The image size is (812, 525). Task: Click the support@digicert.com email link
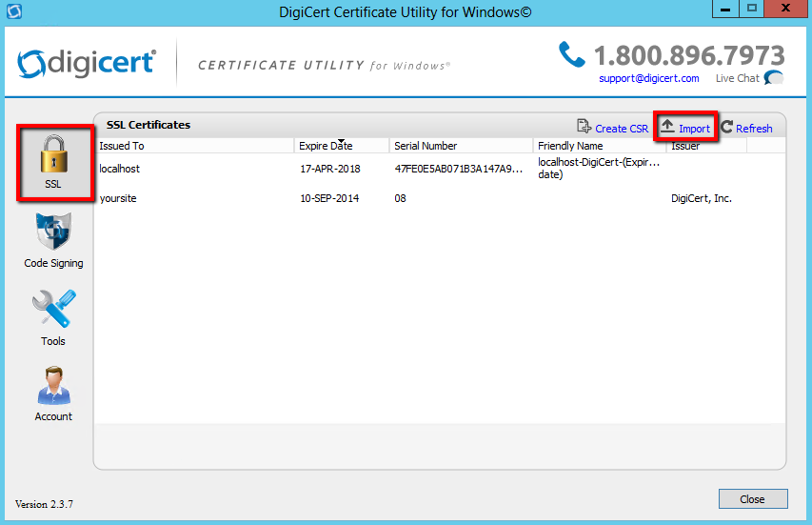click(648, 78)
